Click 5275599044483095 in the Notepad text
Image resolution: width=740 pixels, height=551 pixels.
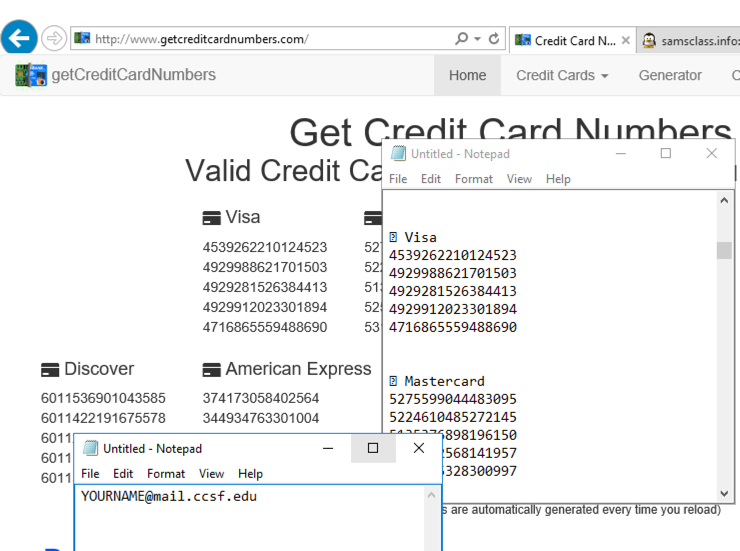[x=453, y=399]
